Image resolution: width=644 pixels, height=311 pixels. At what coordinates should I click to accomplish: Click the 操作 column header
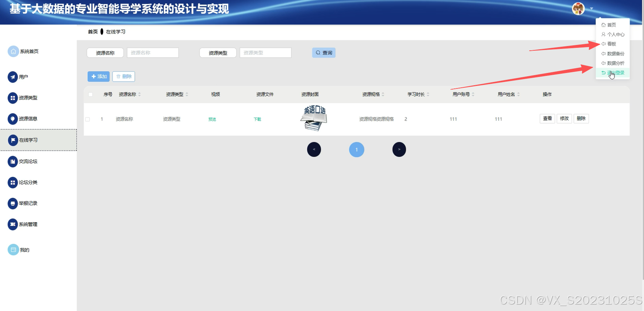(547, 95)
